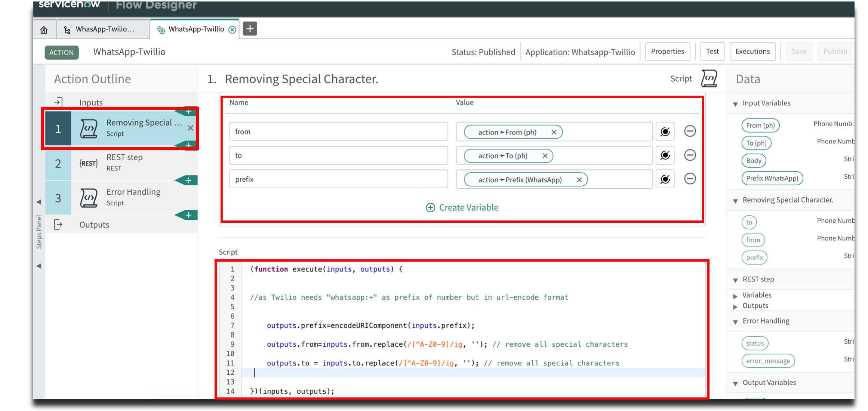
Task: Add a new step below Removing Special Character
Action: [189, 146]
